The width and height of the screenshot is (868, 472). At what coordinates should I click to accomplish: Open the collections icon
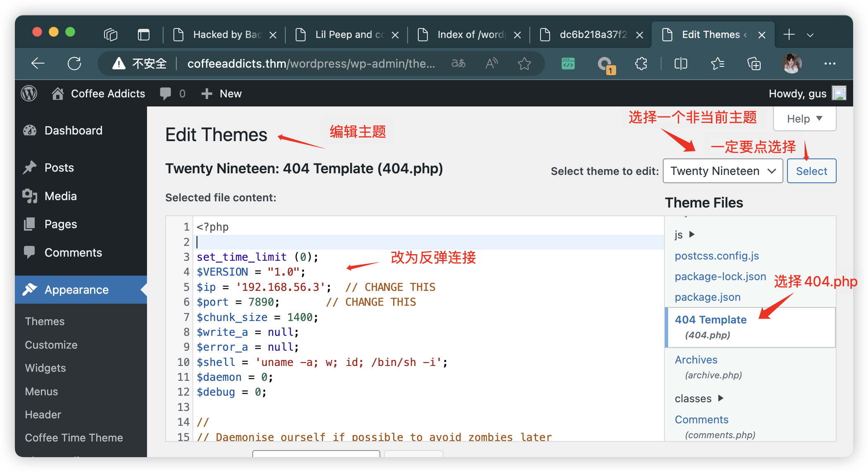754,64
